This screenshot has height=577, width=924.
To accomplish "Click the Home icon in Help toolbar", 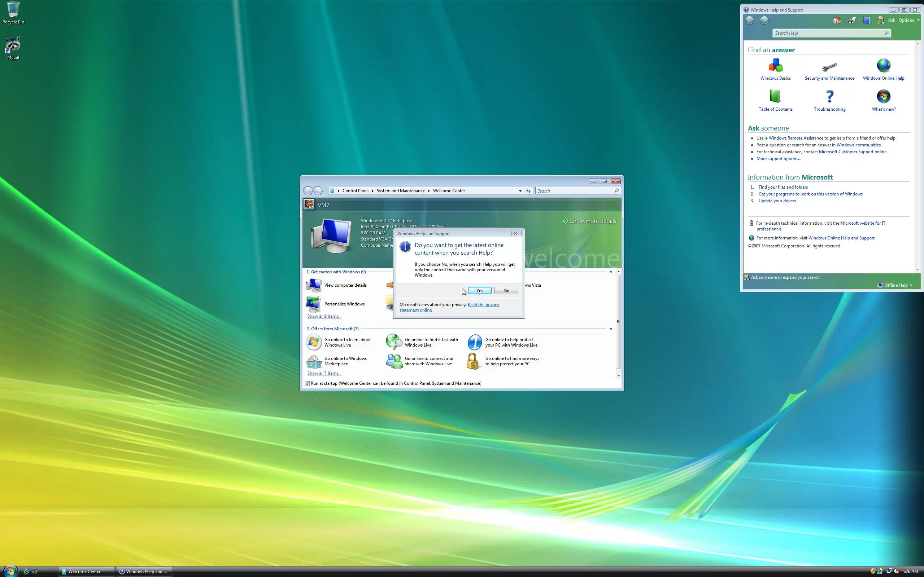I will coord(837,20).
